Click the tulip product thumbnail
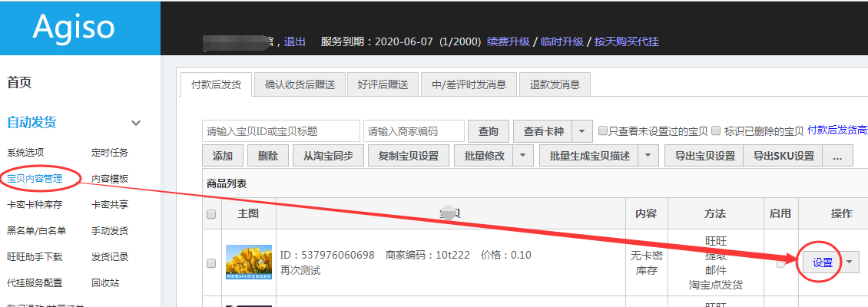The image size is (868, 307). 249,262
